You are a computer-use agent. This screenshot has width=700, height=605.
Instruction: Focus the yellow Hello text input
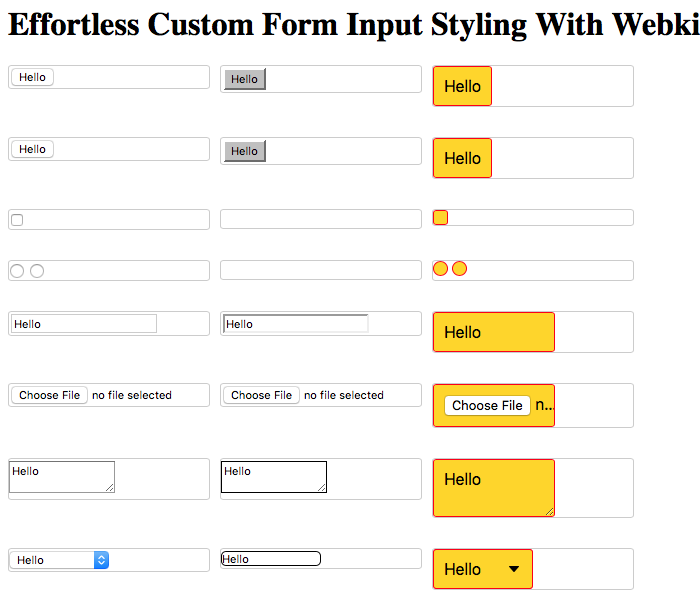coord(494,332)
